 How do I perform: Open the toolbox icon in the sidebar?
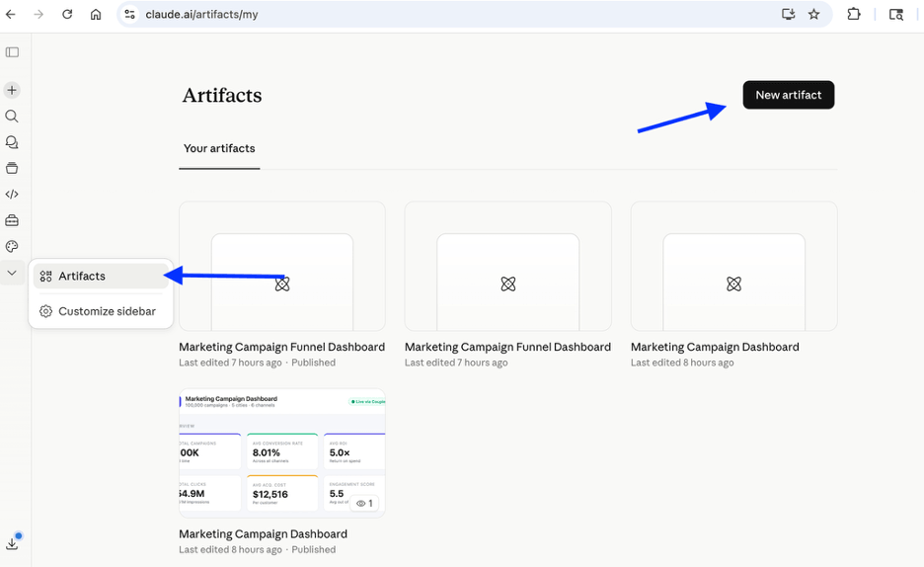[x=12, y=220]
